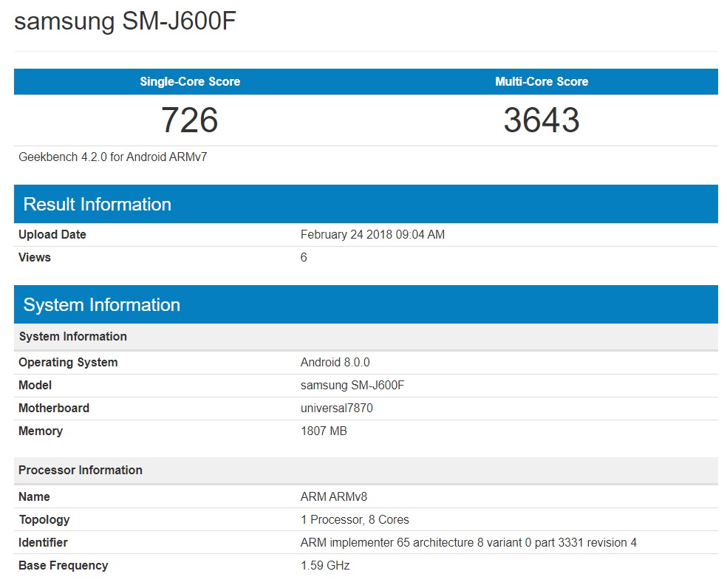Click the samsung SM-J600F page title
The image size is (727, 588).
click(125, 21)
